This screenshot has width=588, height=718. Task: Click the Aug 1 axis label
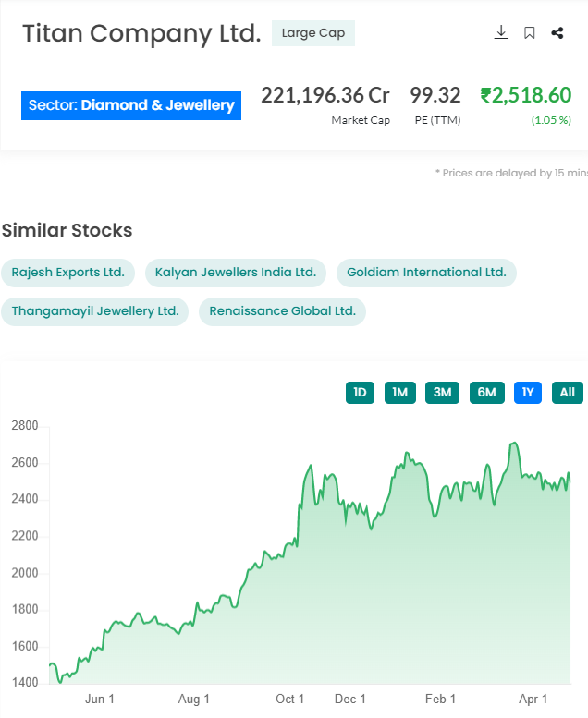click(193, 700)
